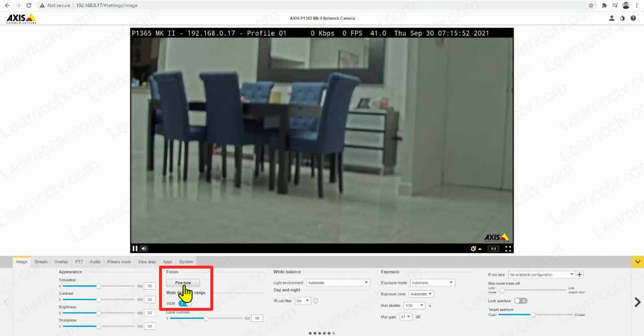Open the Light environment dropdown
This screenshot has height=336, width=644.
pyautogui.click(x=338, y=283)
